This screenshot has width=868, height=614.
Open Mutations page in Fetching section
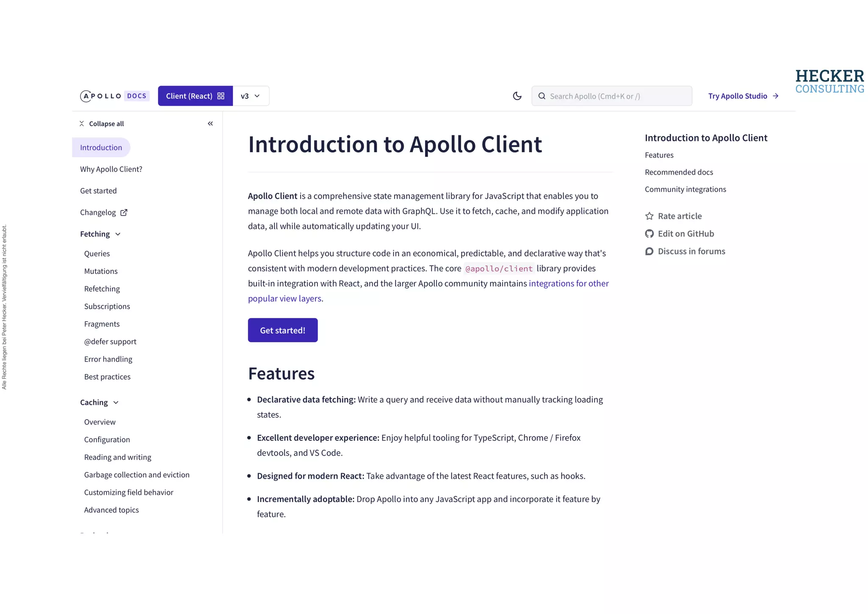(x=101, y=271)
